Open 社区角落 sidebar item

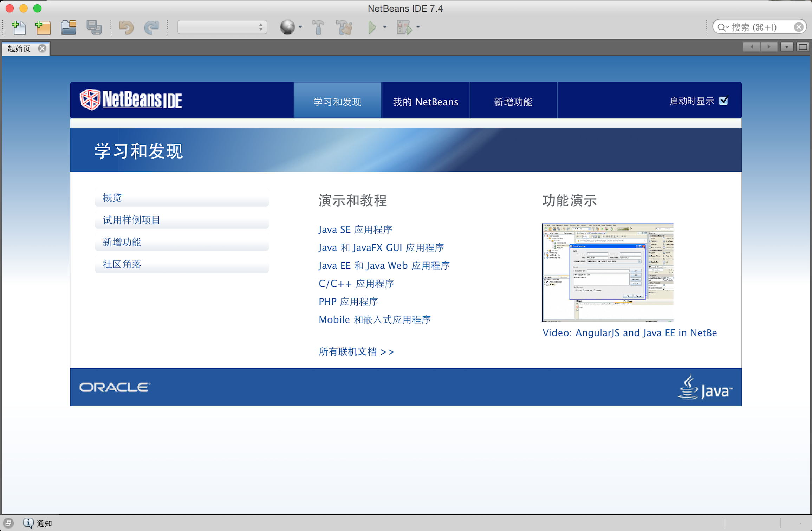(182, 264)
